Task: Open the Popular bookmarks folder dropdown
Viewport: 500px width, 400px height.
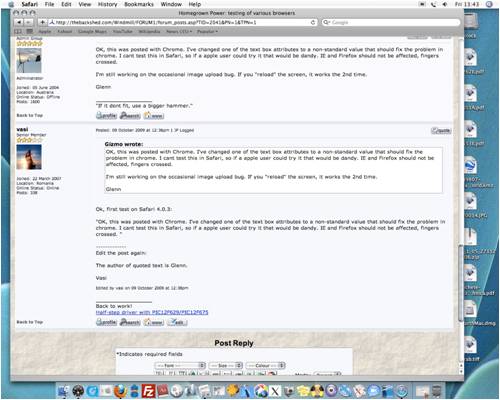Action: pyautogui.click(x=207, y=31)
